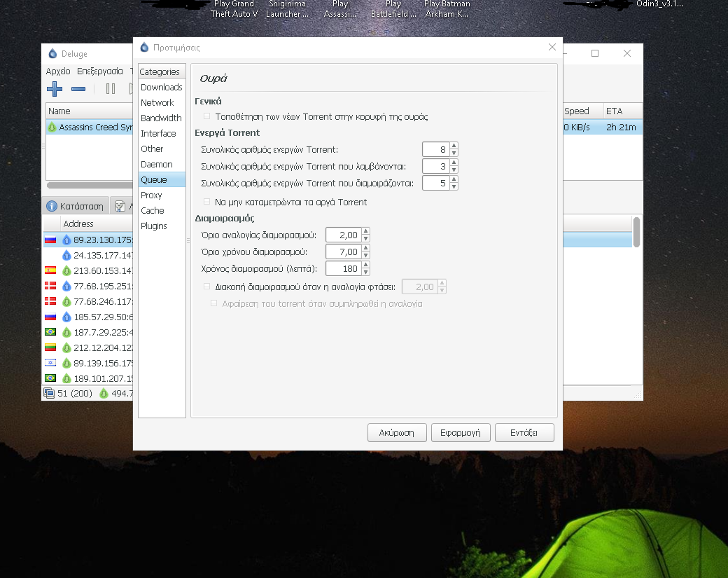Screen dimensions: 728x578
Task: Click the Spain flag beside 213.60.153.14
Action: (x=50, y=270)
